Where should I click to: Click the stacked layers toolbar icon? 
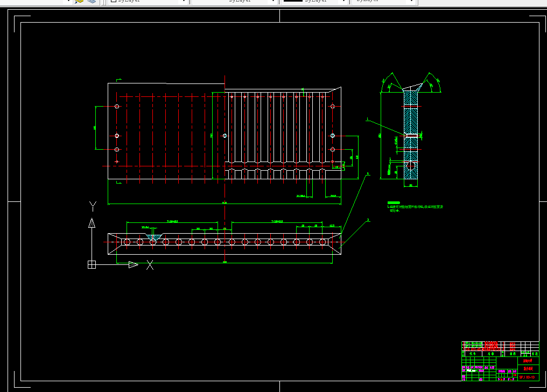[92, 2]
